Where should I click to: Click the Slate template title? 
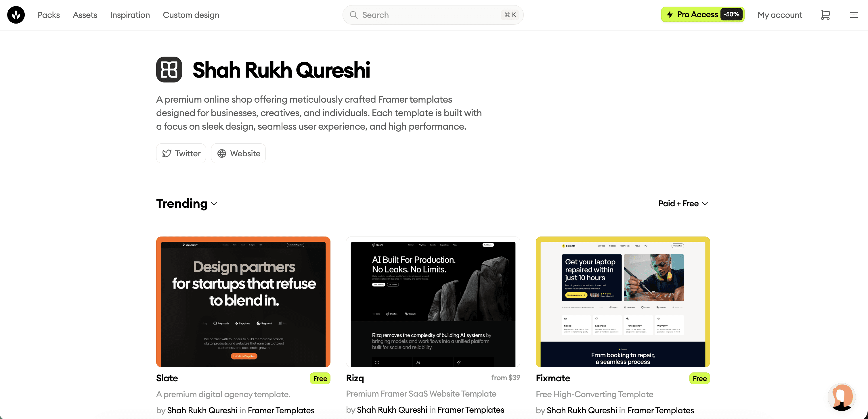[167, 378]
